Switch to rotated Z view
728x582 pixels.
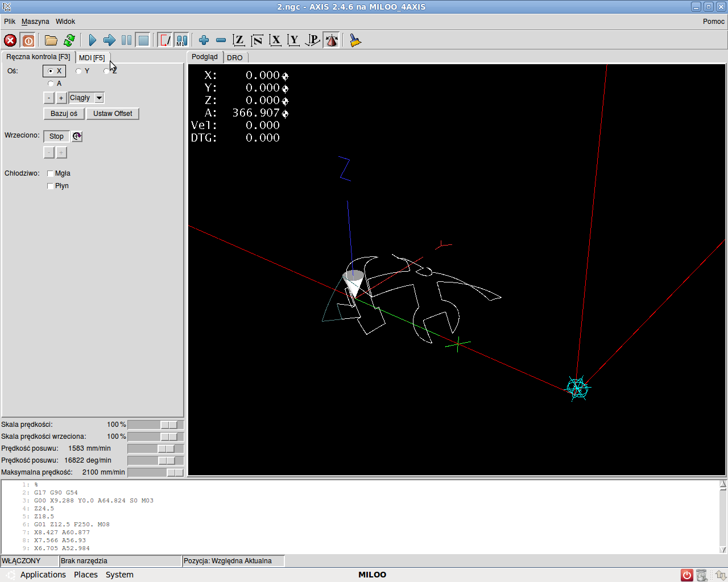(x=257, y=40)
